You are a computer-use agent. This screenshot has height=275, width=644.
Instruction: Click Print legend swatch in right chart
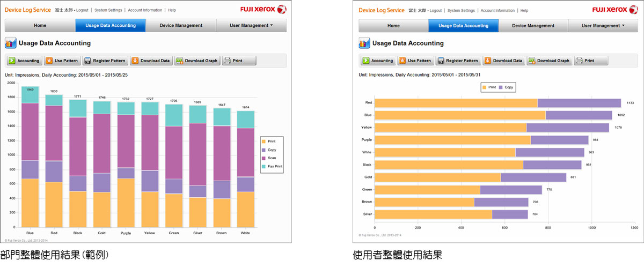tap(485, 87)
